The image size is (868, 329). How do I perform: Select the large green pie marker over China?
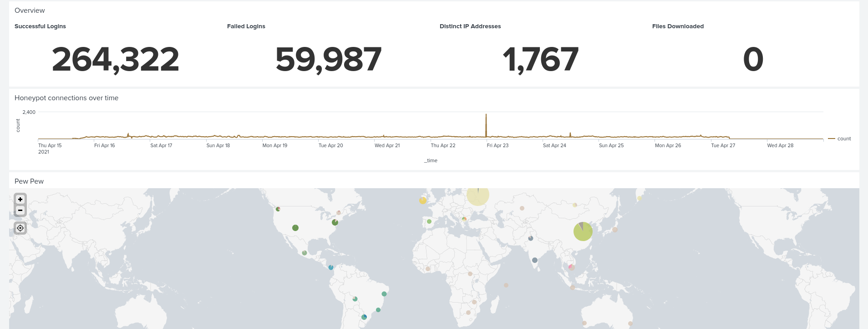583,231
